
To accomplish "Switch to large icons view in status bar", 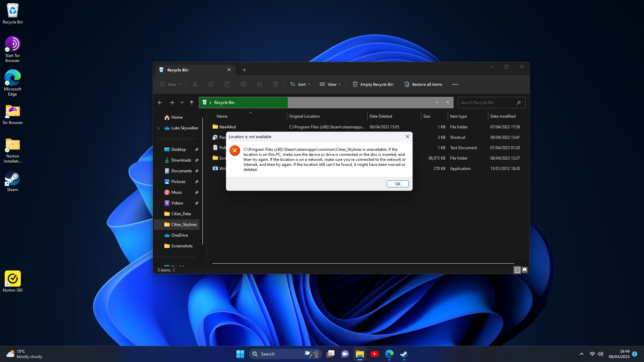I will [525, 270].
